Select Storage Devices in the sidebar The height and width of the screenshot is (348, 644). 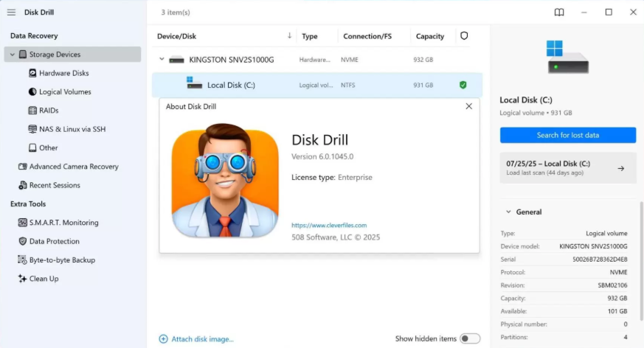tap(72, 54)
